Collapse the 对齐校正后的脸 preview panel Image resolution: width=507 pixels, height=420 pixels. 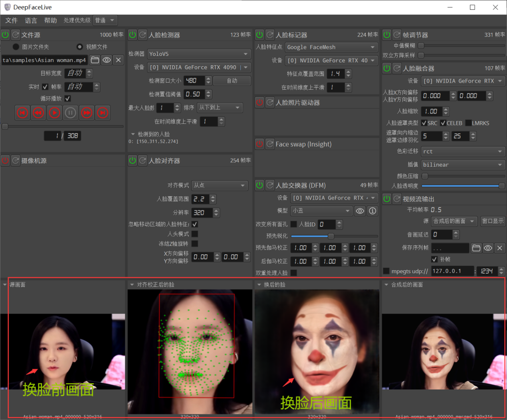pos(132,284)
